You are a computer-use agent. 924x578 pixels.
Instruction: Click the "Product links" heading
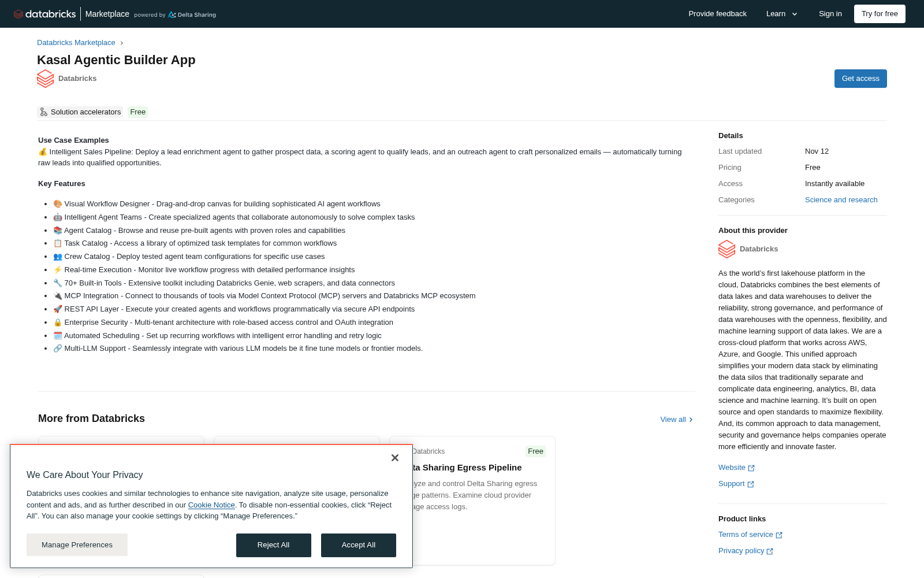click(x=742, y=519)
